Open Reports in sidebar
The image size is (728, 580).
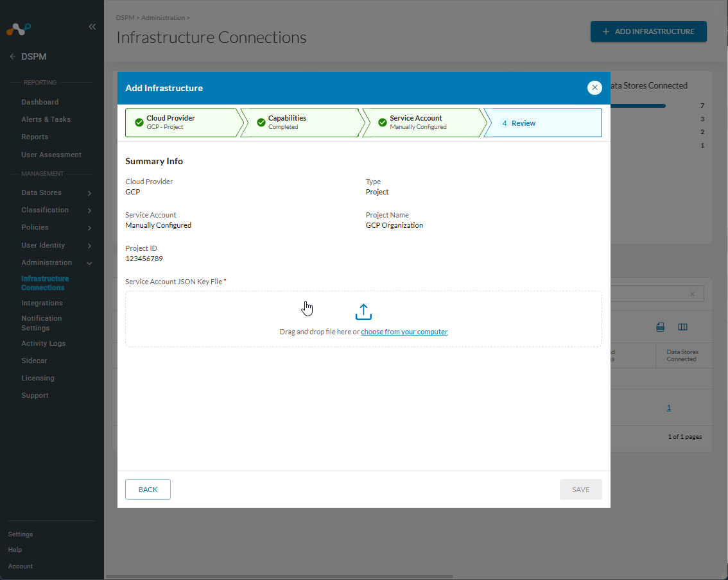[x=35, y=137]
